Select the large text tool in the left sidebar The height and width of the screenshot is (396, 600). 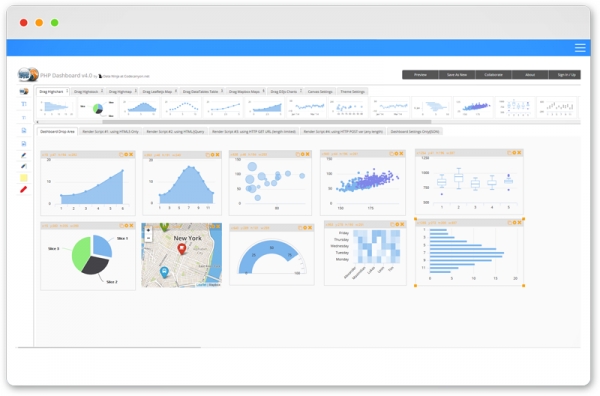pos(24,104)
